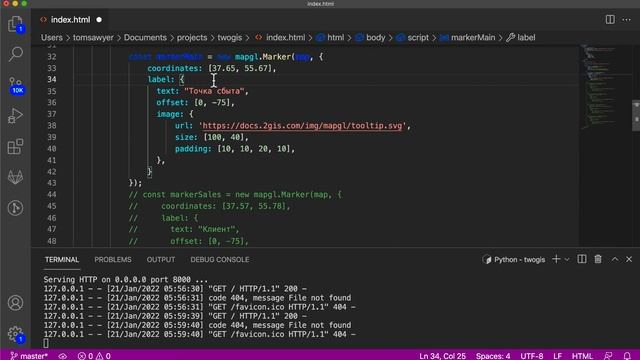Click the index.html breadcrumb
The image size is (640, 360).
(x=280, y=38)
